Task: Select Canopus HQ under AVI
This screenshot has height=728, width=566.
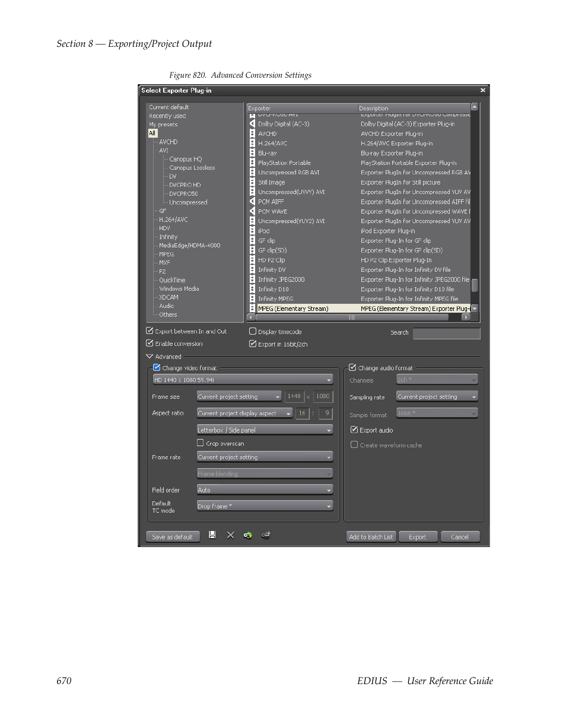Action: click(185, 160)
